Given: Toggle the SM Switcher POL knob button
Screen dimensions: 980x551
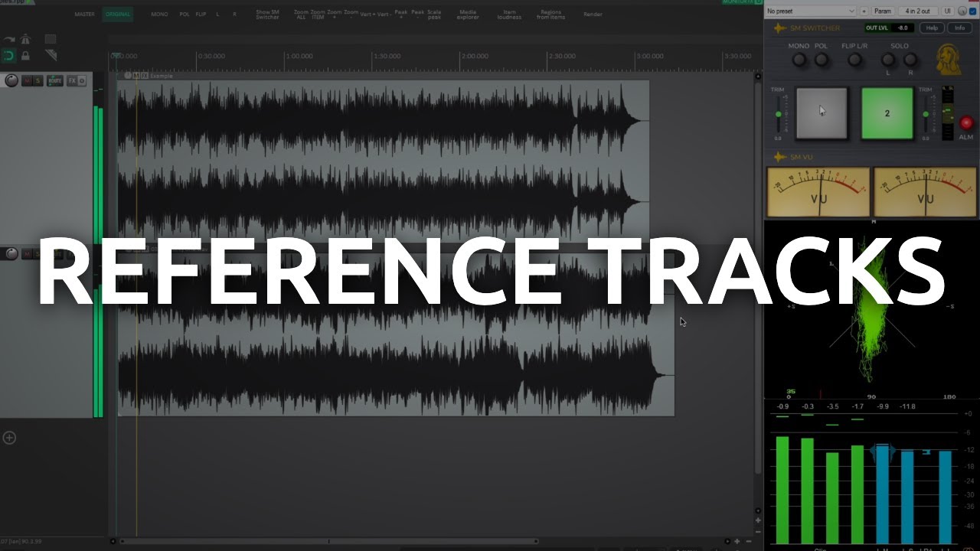Looking at the screenshot, I should click(x=822, y=59).
